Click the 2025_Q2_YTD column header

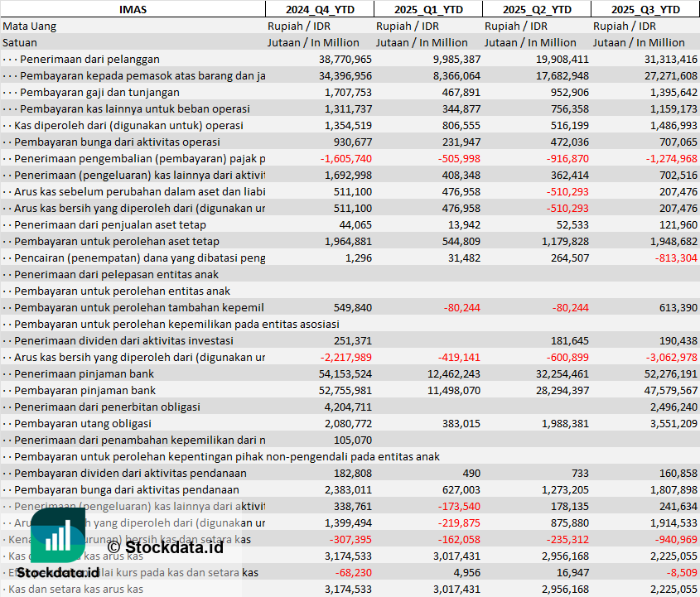[537, 9]
